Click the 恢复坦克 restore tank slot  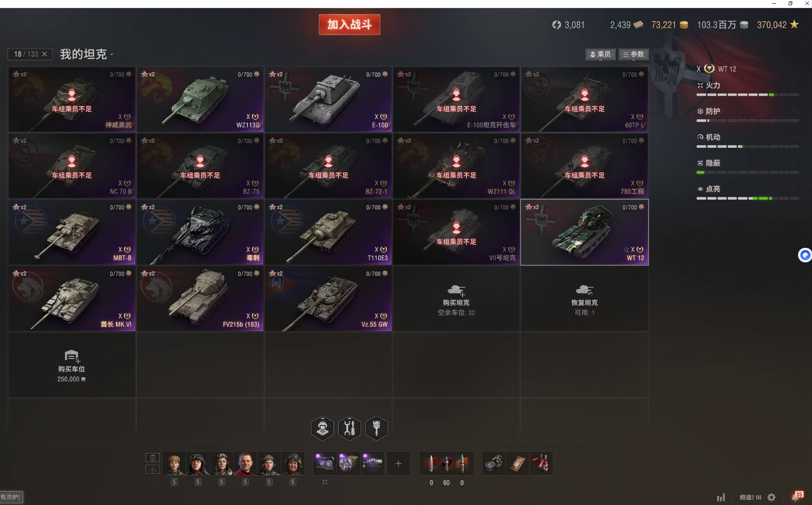point(584,298)
